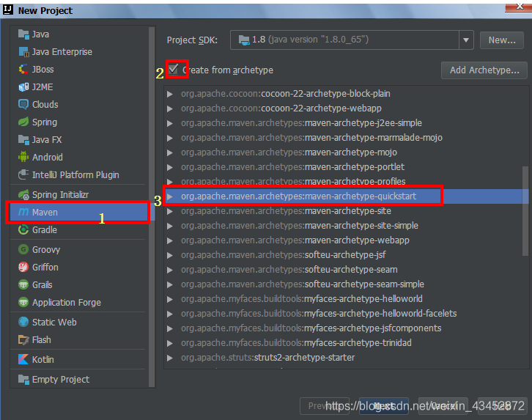Select Empty Project label
532x420 pixels.
point(61,379)
